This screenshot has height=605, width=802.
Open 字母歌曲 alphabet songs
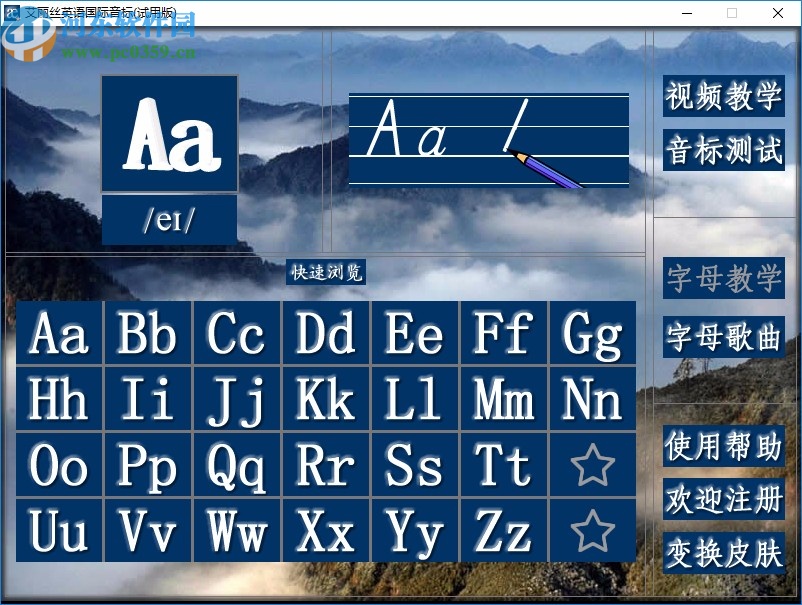pyautogui.click(x=723, y=337)
